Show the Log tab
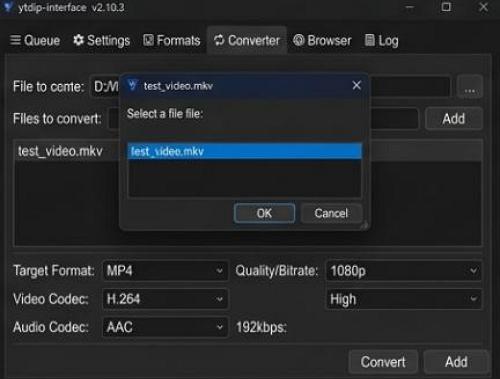Screen dimensions: 500x379 [382, 41]
